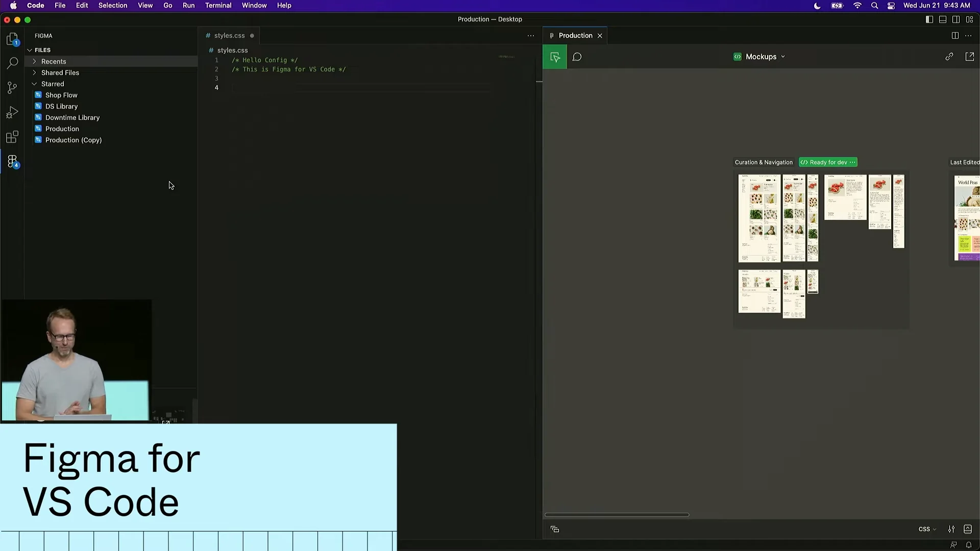Select the Figma icon in activity bar
Viewport: 980px width, 551px height.
pyautogui.click(x=12, y=161)
